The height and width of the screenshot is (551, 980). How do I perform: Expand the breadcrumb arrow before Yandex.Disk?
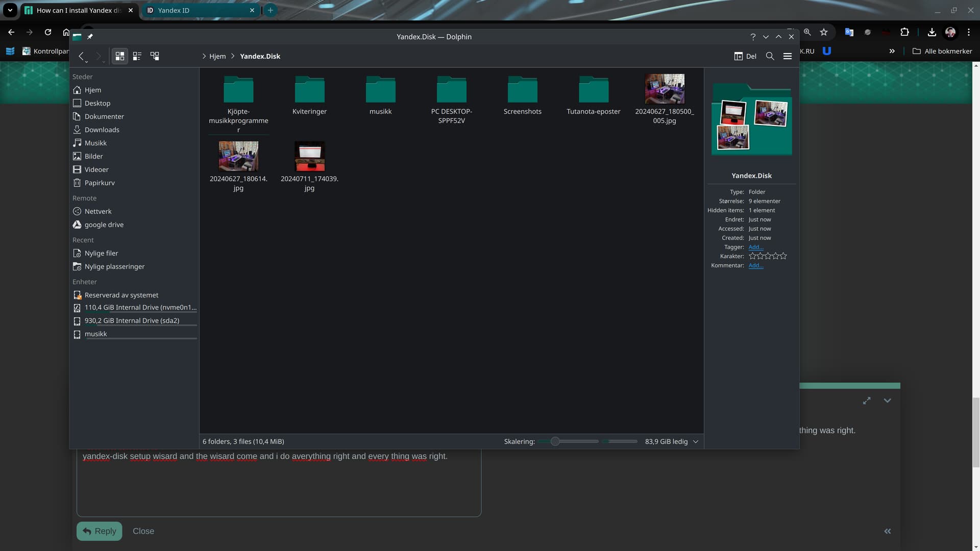pos(233,56)
